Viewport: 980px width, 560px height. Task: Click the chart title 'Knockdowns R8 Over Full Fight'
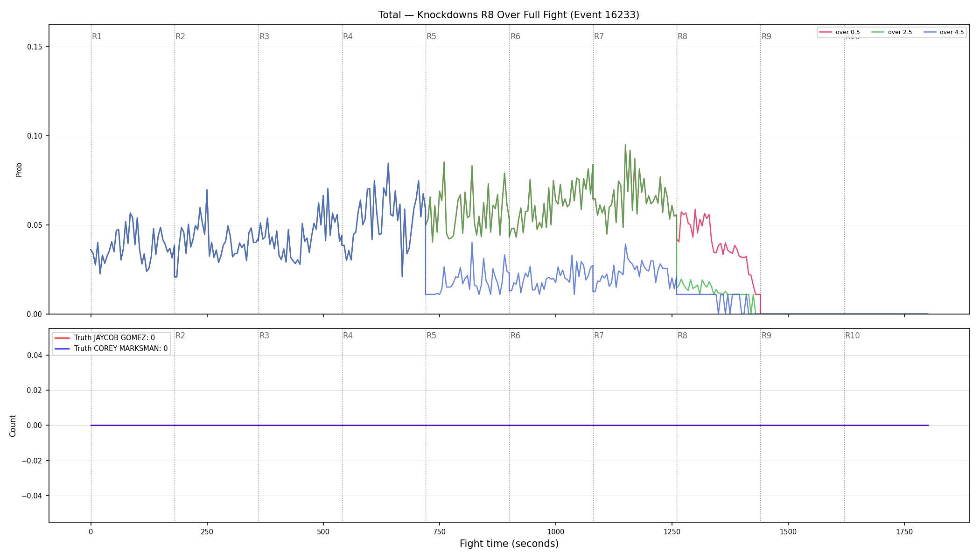tap(509, 15)
